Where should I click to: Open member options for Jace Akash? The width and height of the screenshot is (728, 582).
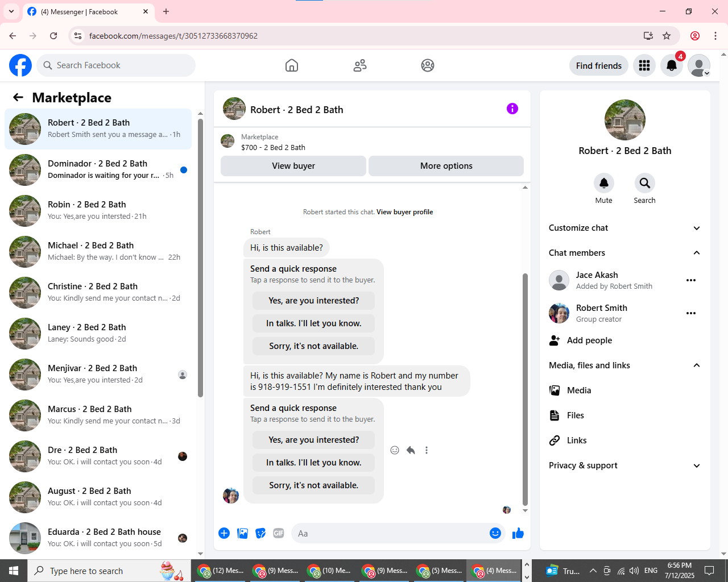coord(691,280)
